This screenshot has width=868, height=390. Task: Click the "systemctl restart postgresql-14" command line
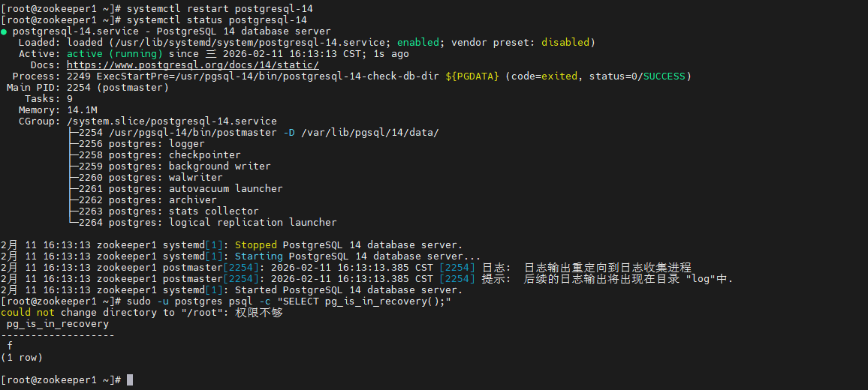click(x=219, y=8)
